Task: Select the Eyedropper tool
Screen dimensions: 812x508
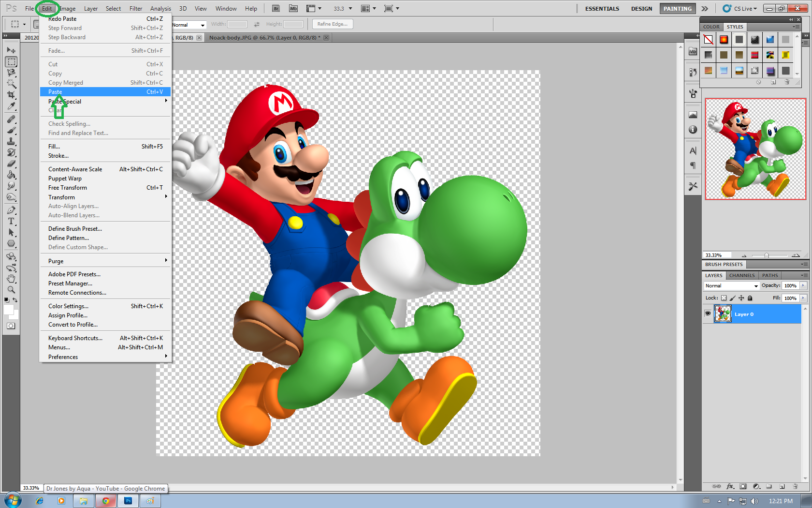Action: pyautogui.click(x=11, y=106)
